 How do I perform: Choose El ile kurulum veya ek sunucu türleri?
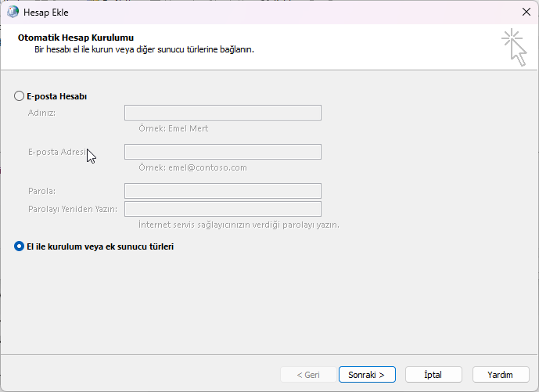pos(20,246)
